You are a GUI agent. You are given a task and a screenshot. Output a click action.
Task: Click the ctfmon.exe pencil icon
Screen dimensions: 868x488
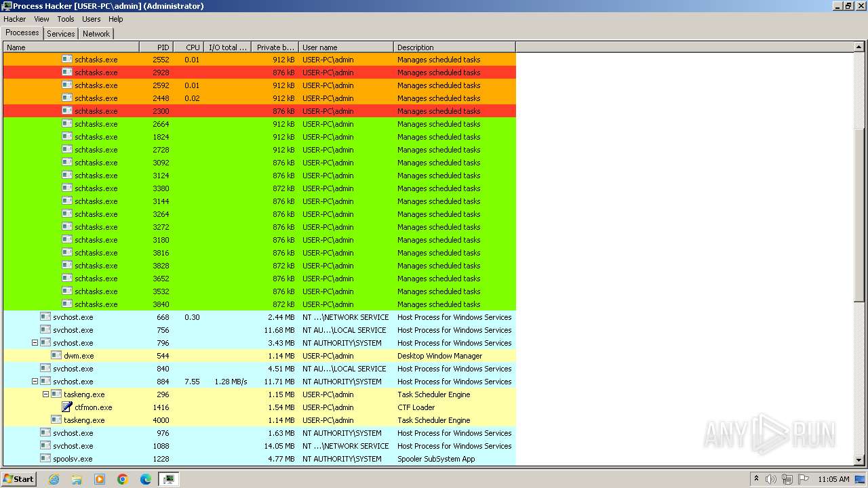(x=67, y=407)
